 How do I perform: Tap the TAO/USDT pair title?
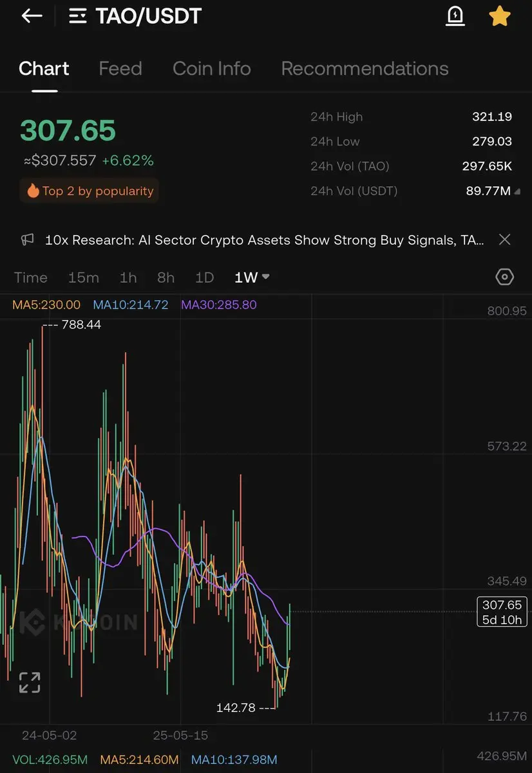149,16
